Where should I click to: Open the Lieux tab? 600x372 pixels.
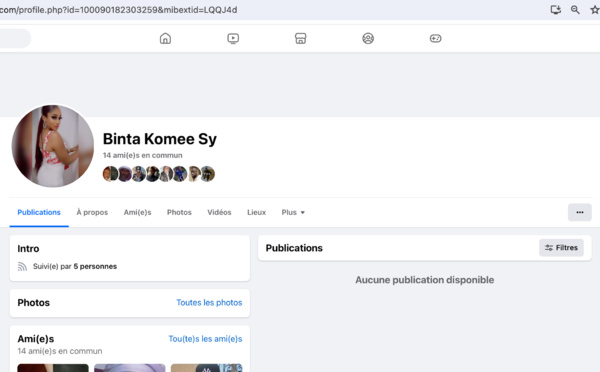(256, 212)
